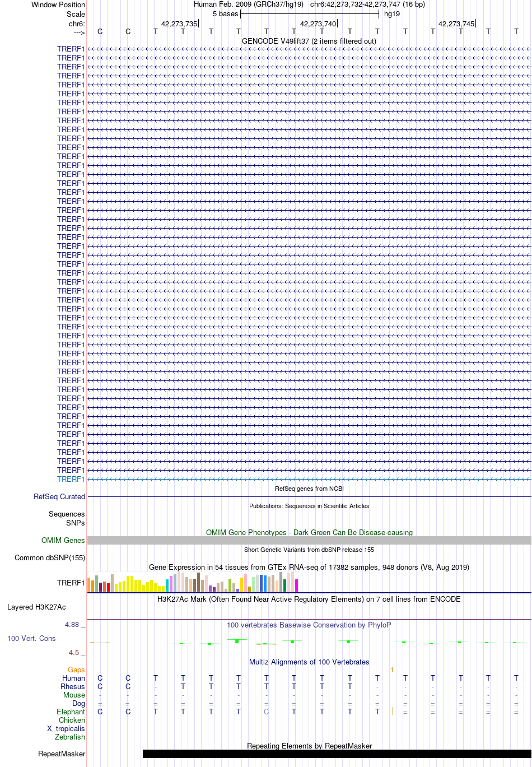Select coordinate marker 42,273,745 on ruler
The image size is (532, 767).
[x=457, y=24]
